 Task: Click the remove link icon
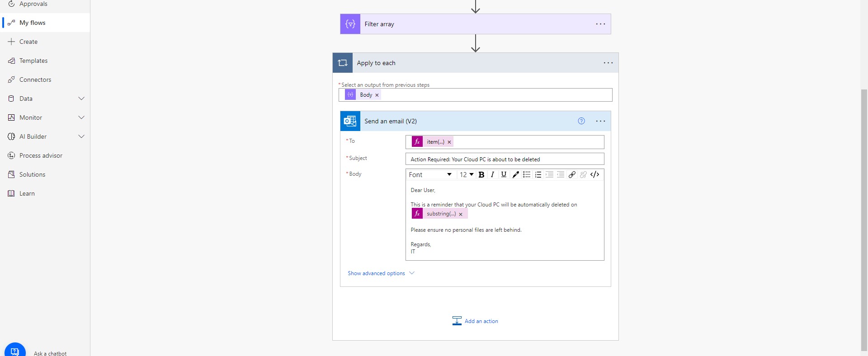coord(583,175)
